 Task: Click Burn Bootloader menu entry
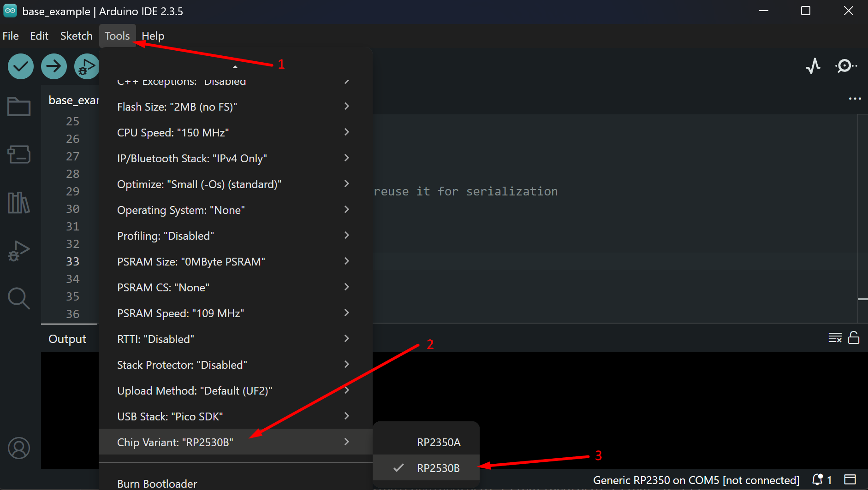[x=157, y=483]
